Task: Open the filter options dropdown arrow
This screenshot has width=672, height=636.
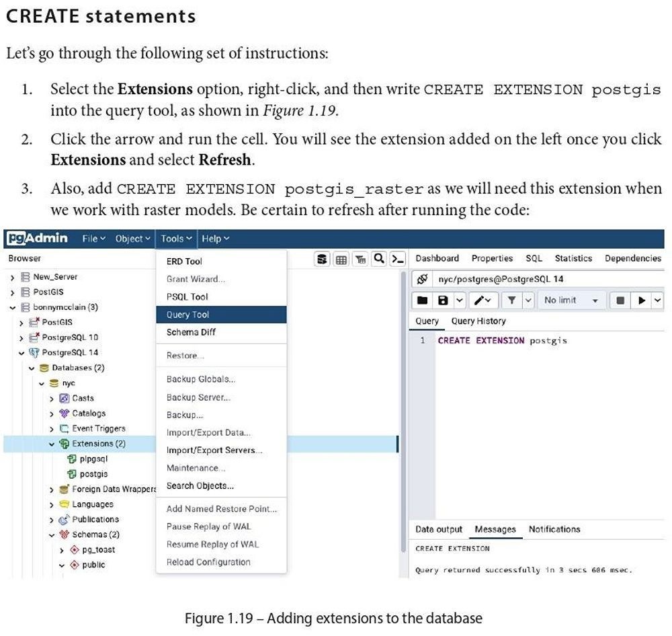Action: coord(528,301)
